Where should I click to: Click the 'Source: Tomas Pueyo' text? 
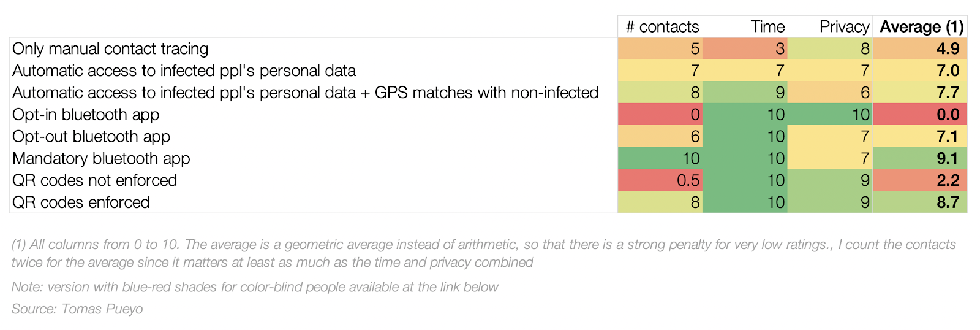point(77,309)
